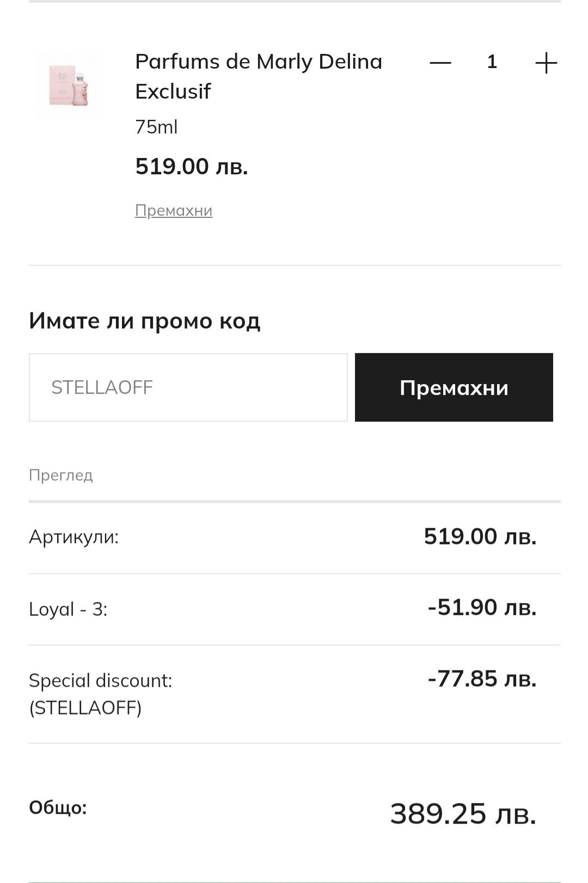Decrease quantity with the minus icon

[440, 63]
